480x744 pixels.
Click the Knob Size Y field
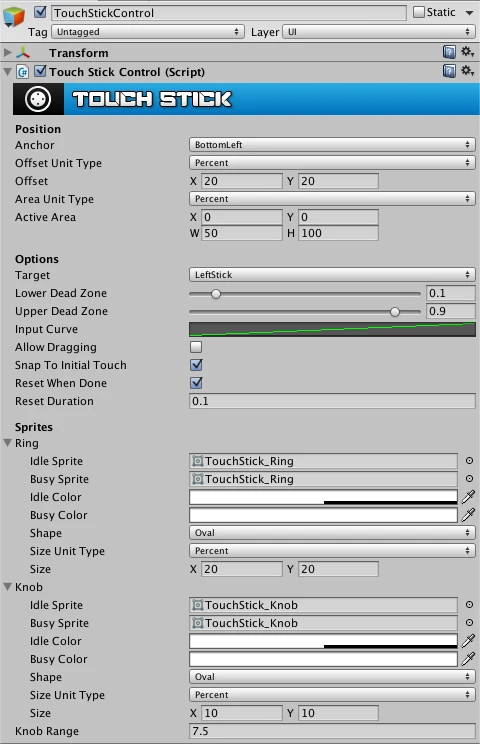tap(338, 713)
